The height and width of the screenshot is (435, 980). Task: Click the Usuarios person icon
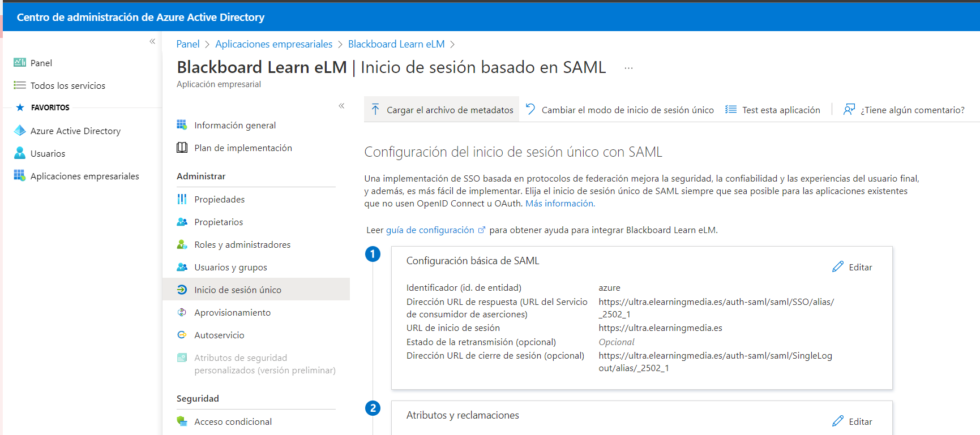(20, 153)
